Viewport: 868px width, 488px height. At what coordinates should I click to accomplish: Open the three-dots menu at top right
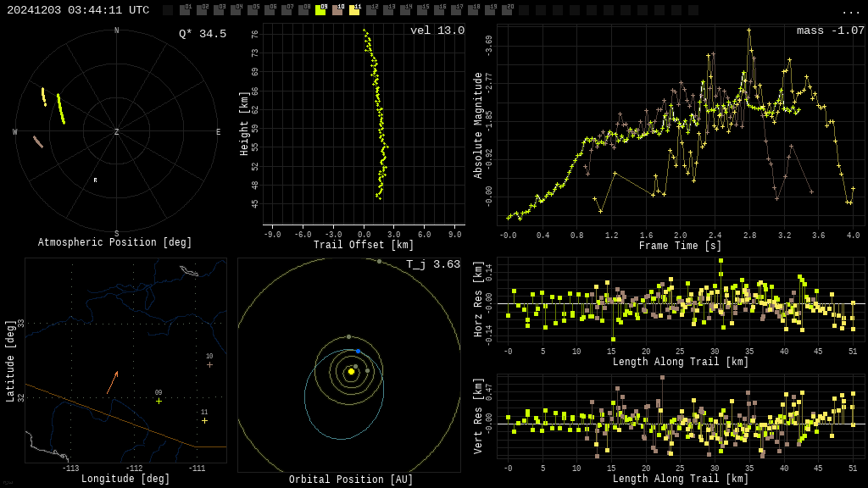pos(850,12)
